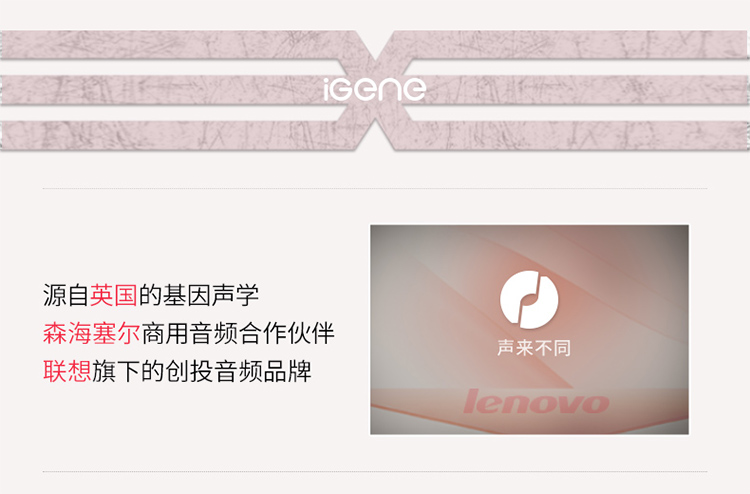Click the dotted divider above the text
750x494 pixels.
[375, 188]
